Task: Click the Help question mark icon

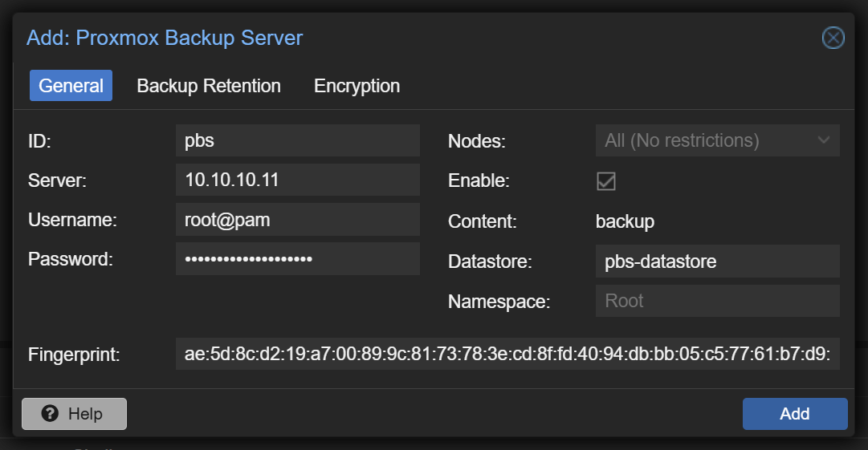Action: (50, 414)
